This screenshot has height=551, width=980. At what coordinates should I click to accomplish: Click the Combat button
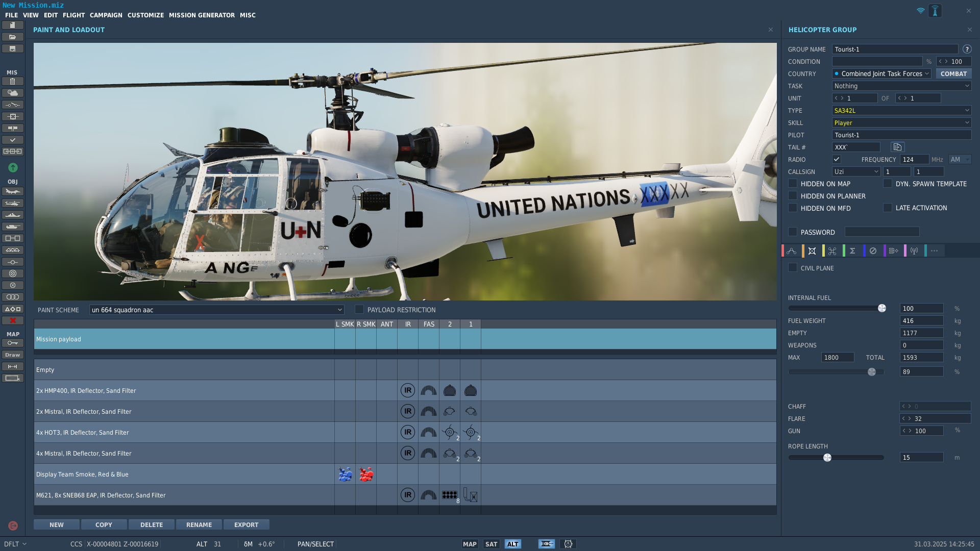953,73
